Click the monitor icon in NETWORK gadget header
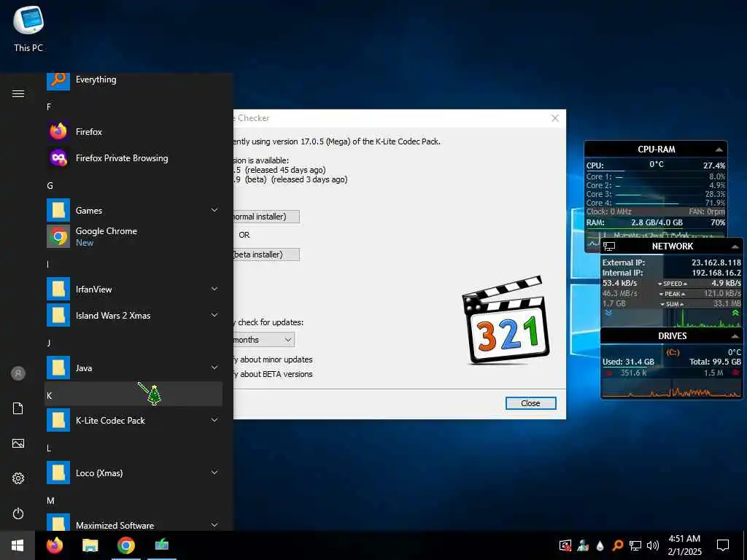747x560 pixels. click(x=609, y=246)
